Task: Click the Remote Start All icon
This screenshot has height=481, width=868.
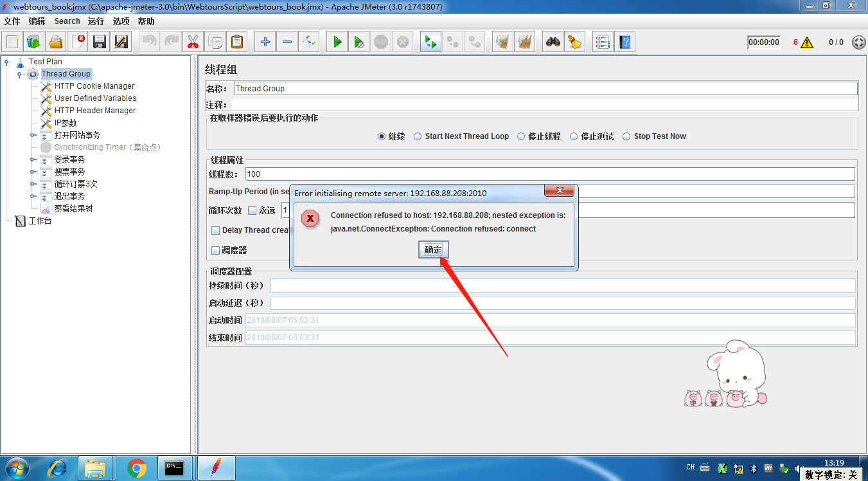Action: click(x=430, y=42)
